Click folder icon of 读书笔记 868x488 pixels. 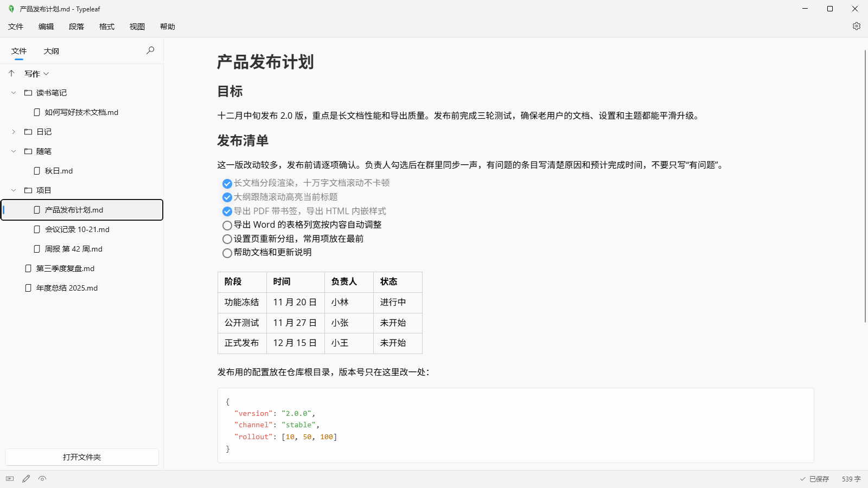(28, 93)
